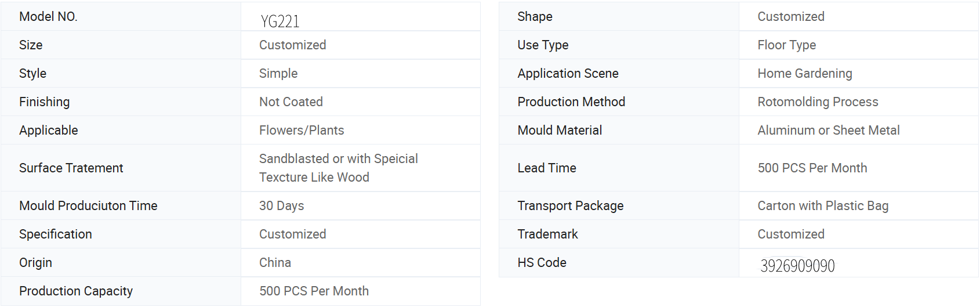Select the Rotomolding Process value
This screenshot has width=980, height=307.
(x=818, y=102)
